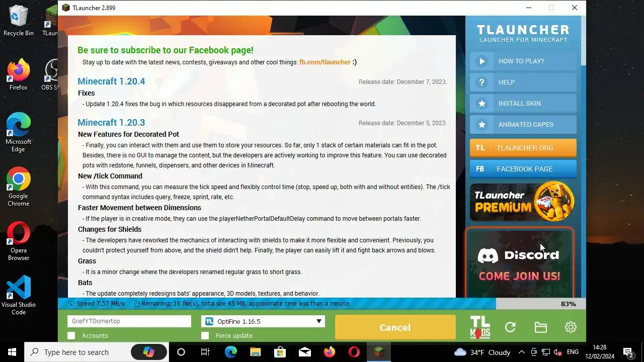The height and width of the screenshot is (362, 644).
Task: Open the How to Play? guide
Action: click(523, 61)
